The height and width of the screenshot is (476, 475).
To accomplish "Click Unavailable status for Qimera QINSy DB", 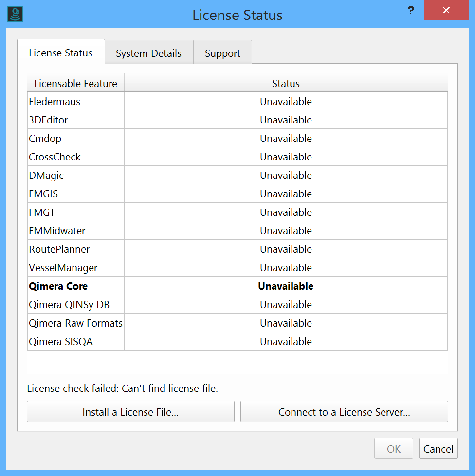I will 286,305.
